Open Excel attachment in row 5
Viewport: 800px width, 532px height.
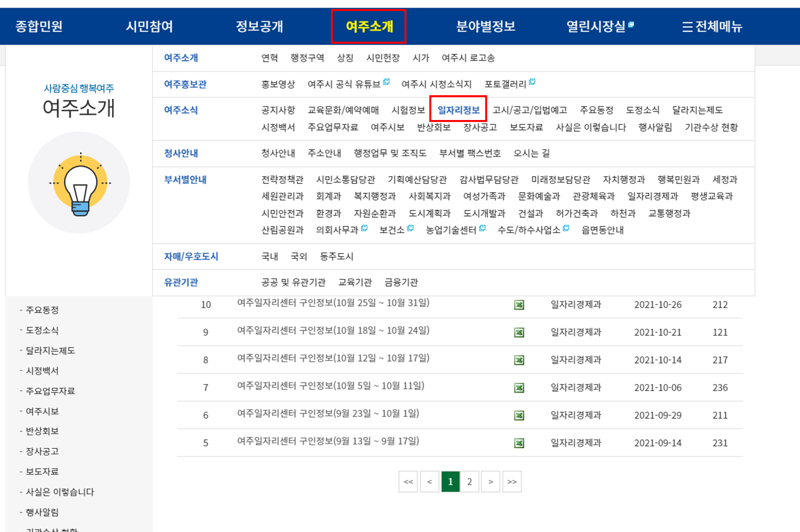coord(519,443)
